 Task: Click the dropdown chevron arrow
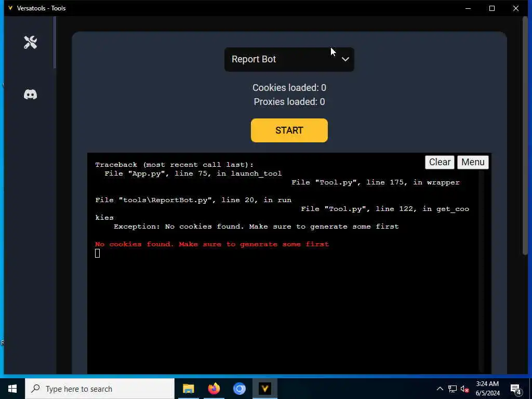tap(345, 59)
